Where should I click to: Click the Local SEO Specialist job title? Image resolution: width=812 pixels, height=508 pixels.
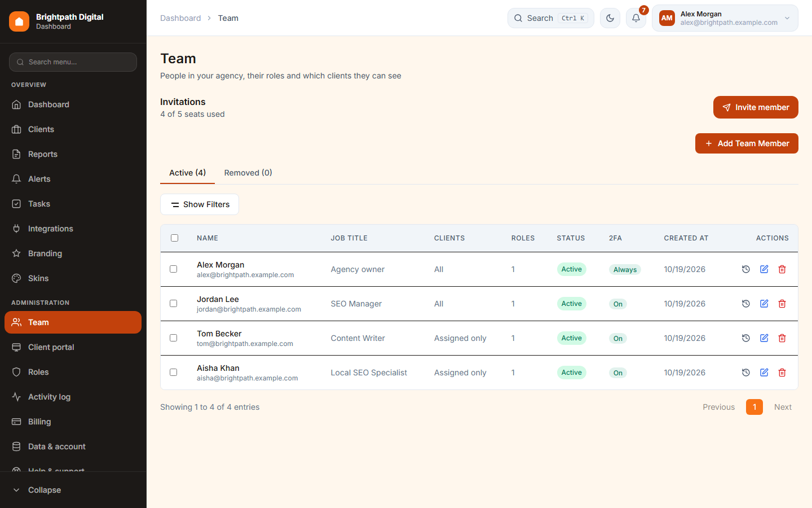369,373
